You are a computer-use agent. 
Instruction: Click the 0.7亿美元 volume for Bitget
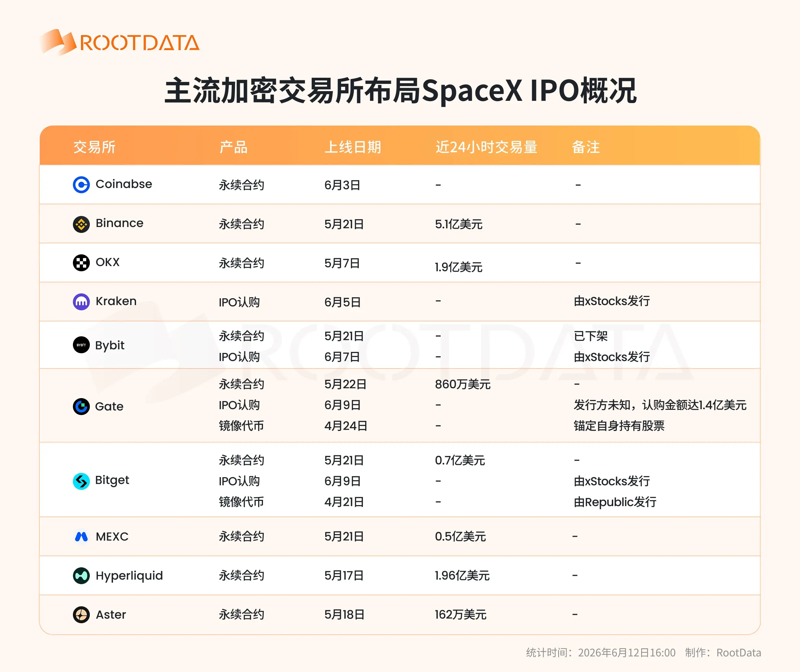(x=460, y=461)
